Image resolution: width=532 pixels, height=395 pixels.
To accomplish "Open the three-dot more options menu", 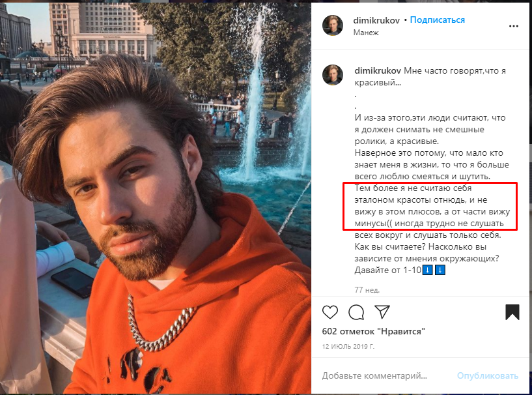I will pyautogui.click(x=514, y=26).
